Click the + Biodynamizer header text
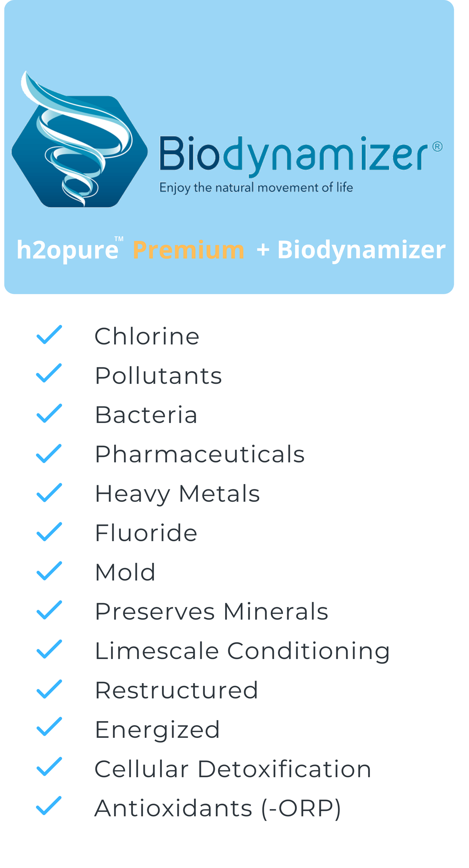This screenshot has height=868, width=469. coord(351,250)
